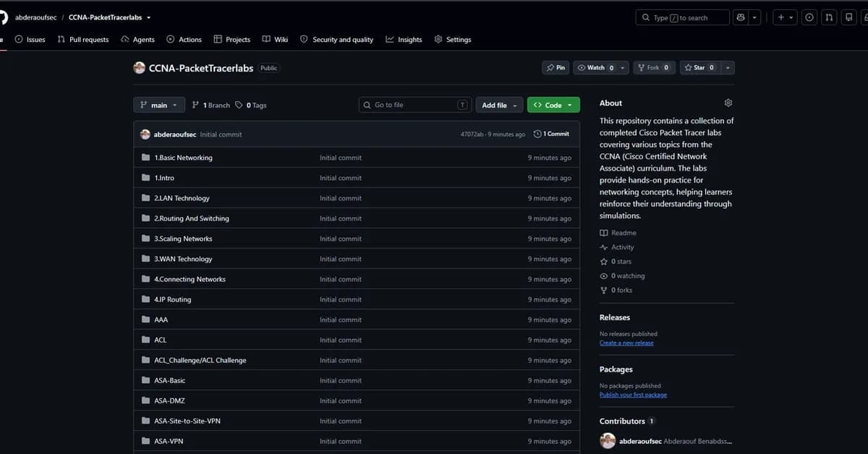Click the folder icon for 3.Scaling Networks
This screenshot has width=868, height=454.
[145, 239]
